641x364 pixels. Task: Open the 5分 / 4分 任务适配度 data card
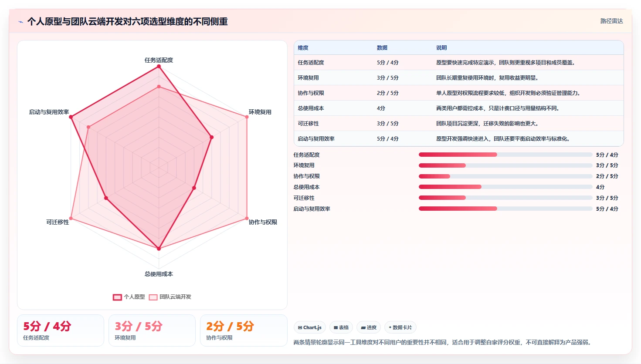coord(61,330)
